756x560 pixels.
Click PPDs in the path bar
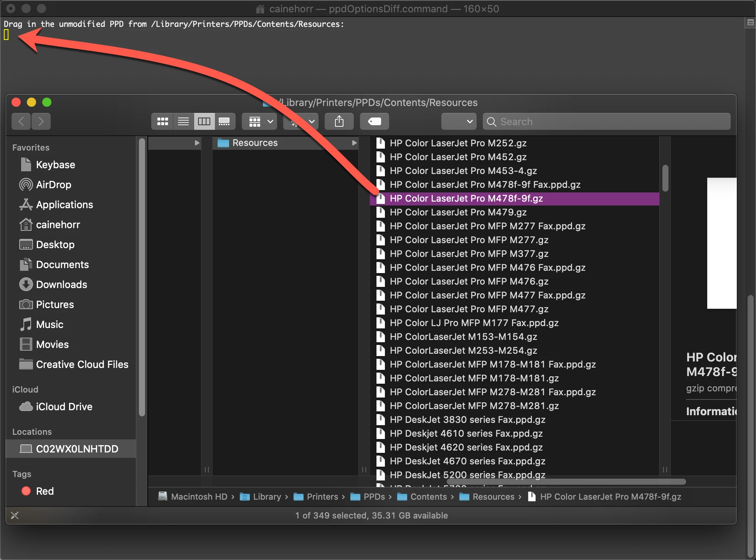click(x=368, y=497)
